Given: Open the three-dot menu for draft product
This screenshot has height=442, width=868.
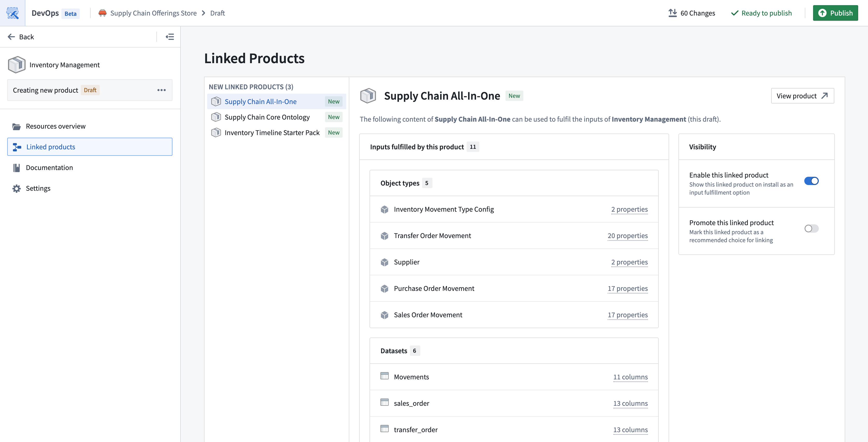Looking at the screenshot, I should [x=161, y=90].
